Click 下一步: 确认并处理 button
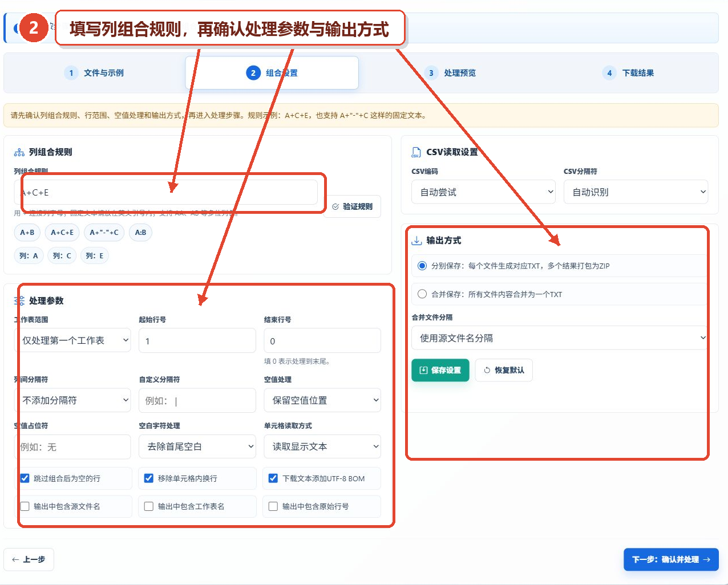The image size is (728, 585). pyautogui.click(x=671, y=559)
